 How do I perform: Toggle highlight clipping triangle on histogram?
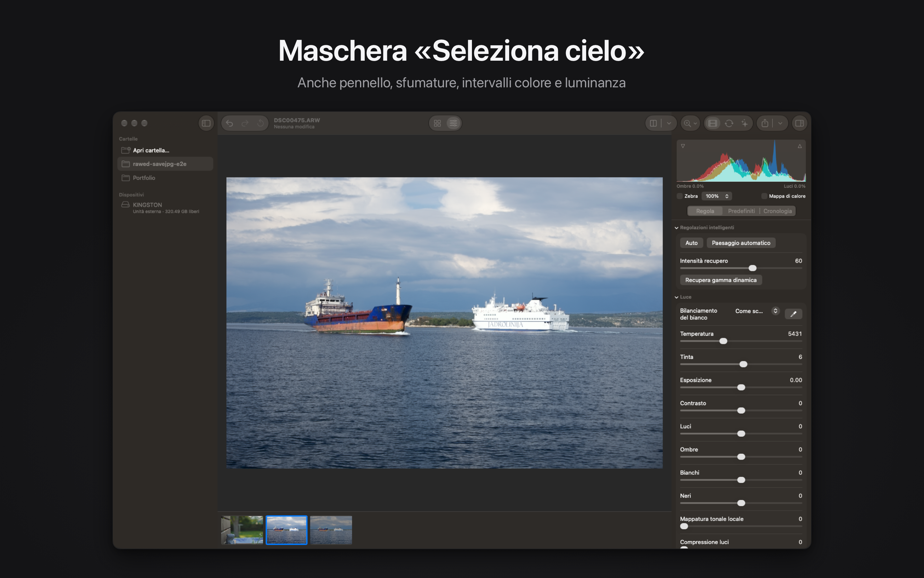pyautogui.click(x=800, y=146)
